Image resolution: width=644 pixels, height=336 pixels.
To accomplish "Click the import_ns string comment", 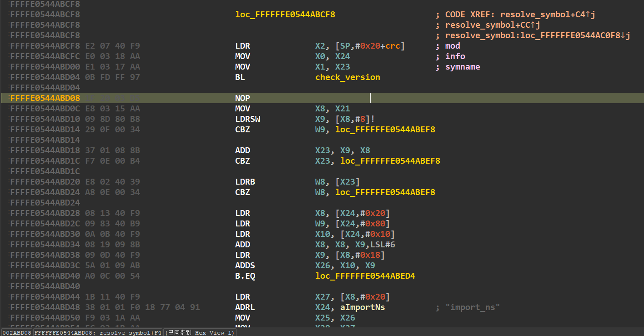I will coord(472,307).
